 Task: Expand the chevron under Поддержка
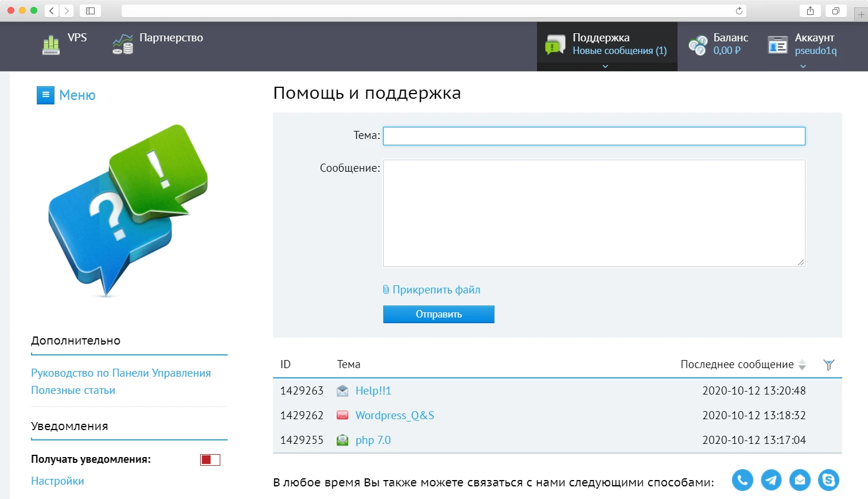(606, 66)
